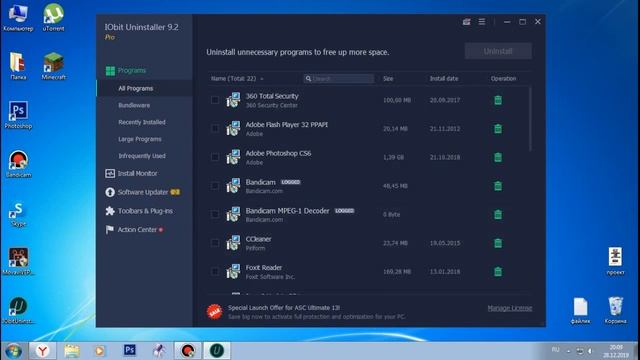The width and height of the screenshot is (640, 360).
Task: Click the red Sale badge icon
Action: tap(214, 312)
